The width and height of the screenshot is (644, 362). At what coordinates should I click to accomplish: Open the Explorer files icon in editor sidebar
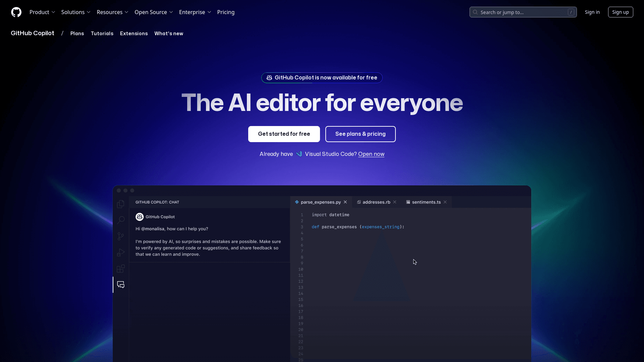tap(121, 204)
